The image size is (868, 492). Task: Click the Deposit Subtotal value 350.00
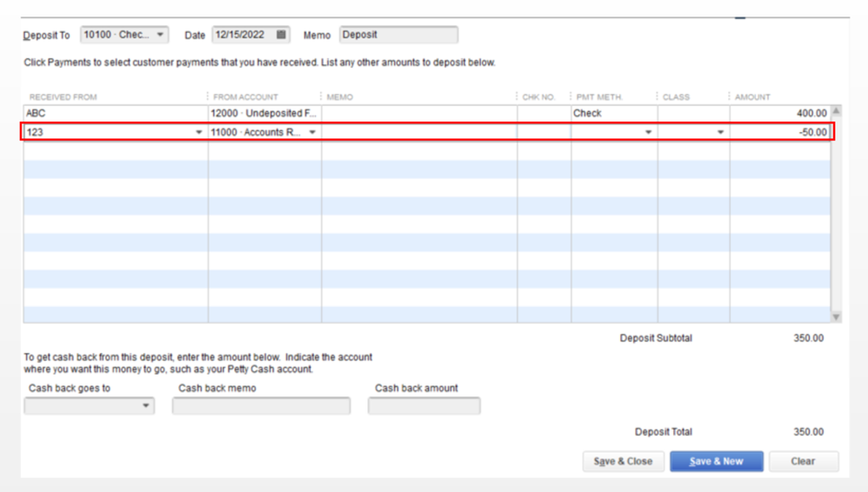tap(809, 338)
